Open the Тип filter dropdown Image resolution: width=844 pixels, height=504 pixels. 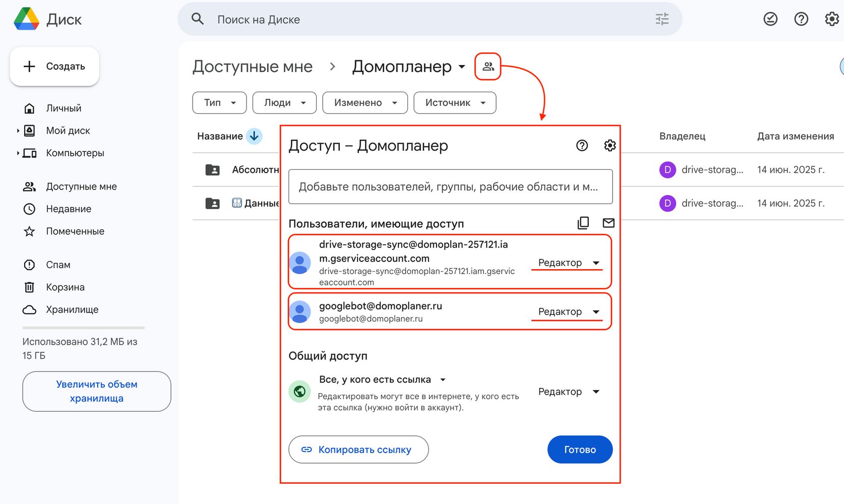219,103
